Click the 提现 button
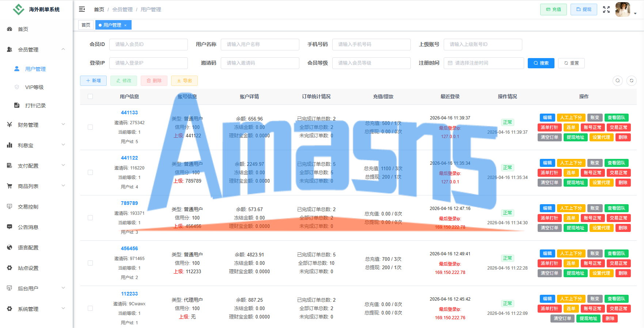644x328 pixels. click(584, 9)
